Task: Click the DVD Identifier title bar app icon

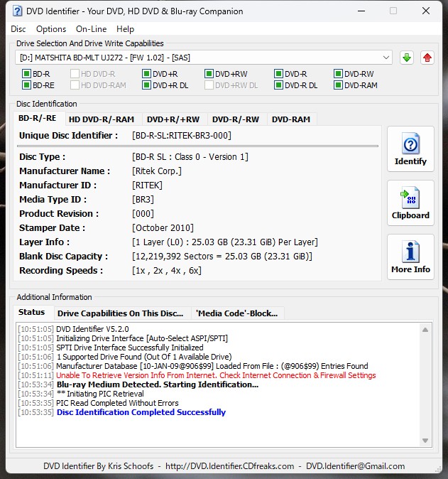Action: 18,11
